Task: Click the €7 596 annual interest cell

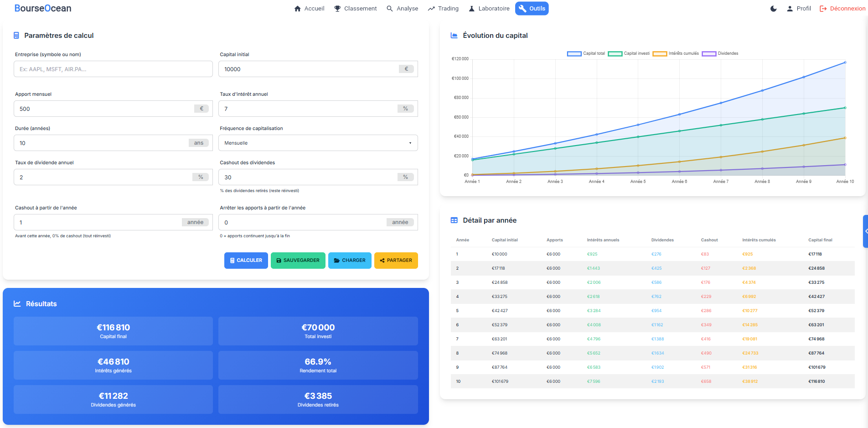Action: [x=594, y=381]
